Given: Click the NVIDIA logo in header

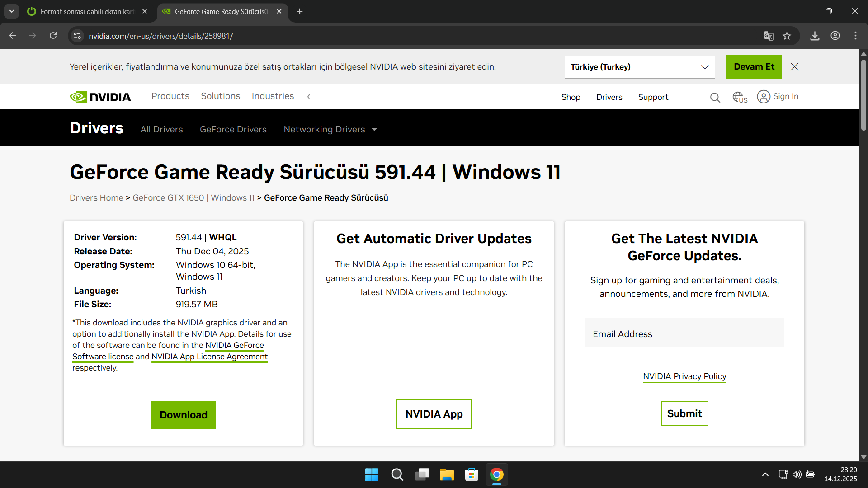Looking at the screenshot, I should (x=100, y=97).
